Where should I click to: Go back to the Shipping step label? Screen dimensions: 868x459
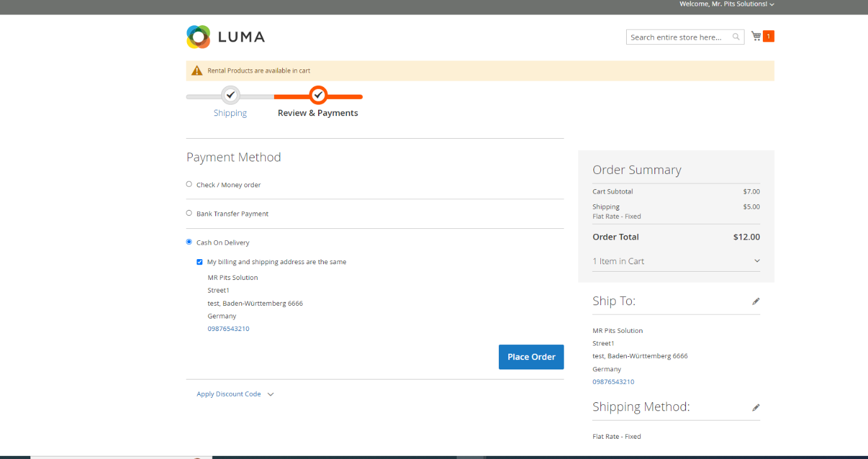pyautogui.click(x=230, y=113)
